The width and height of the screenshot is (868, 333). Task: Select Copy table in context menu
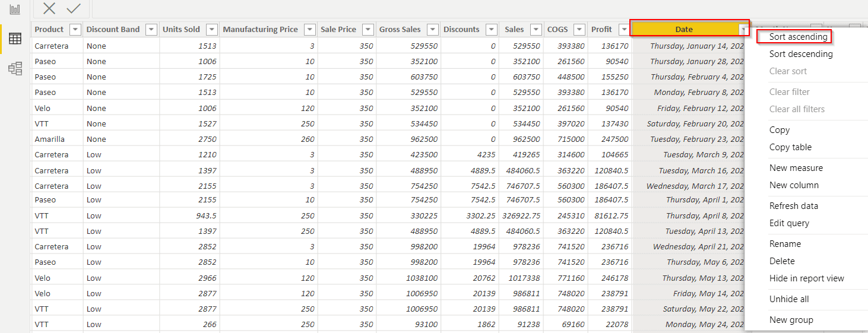790,147
